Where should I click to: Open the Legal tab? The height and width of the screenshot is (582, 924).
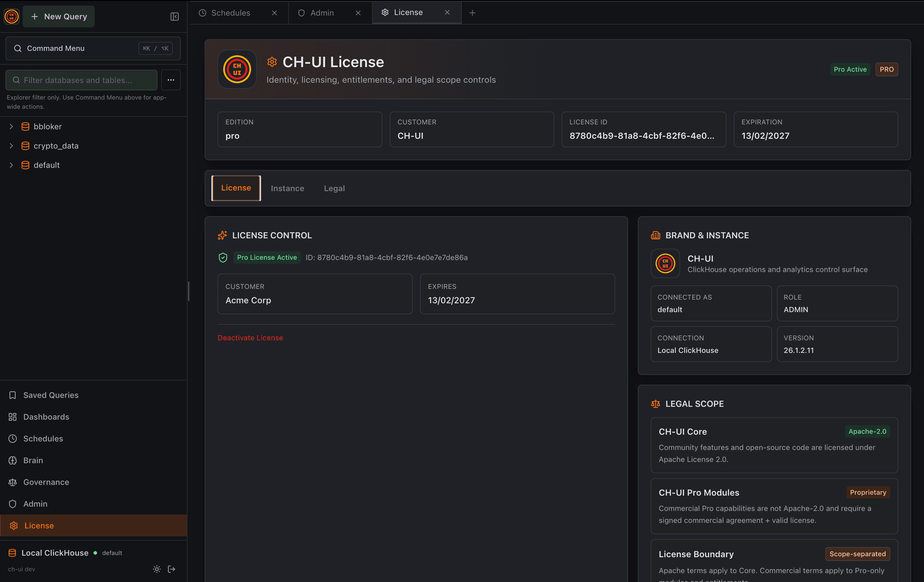click(x=334, y=188)
